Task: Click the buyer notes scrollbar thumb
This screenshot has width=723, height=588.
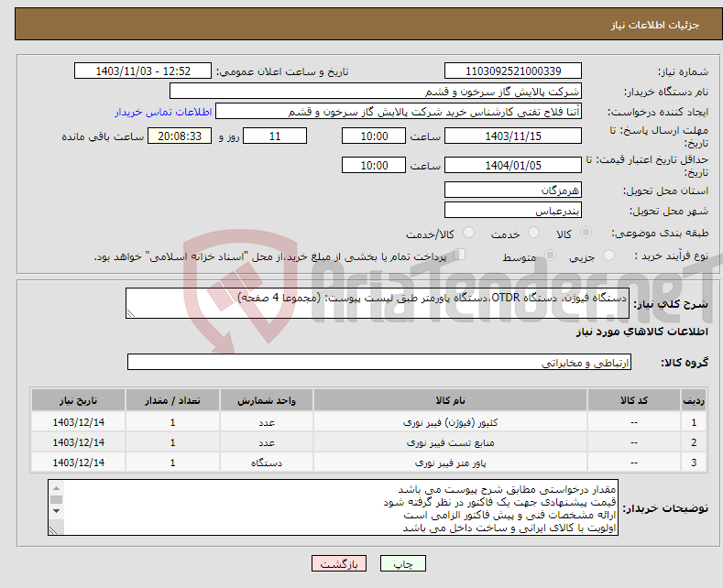Action: 56,499
